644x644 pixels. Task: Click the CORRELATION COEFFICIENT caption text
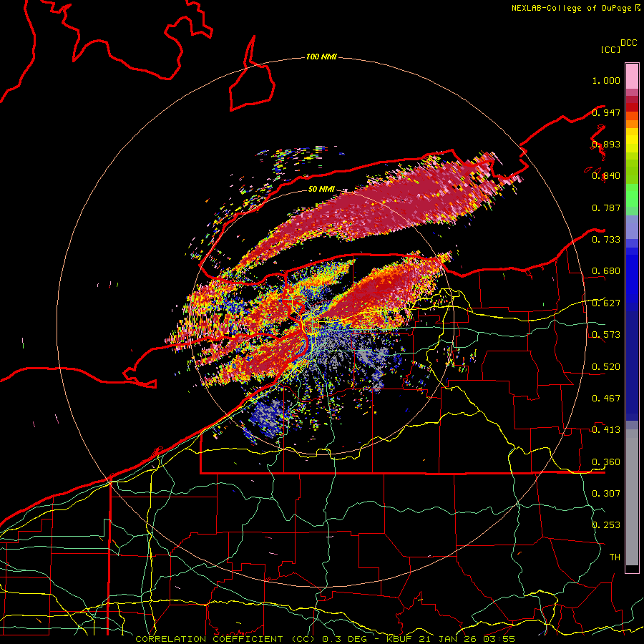(209, 639)
